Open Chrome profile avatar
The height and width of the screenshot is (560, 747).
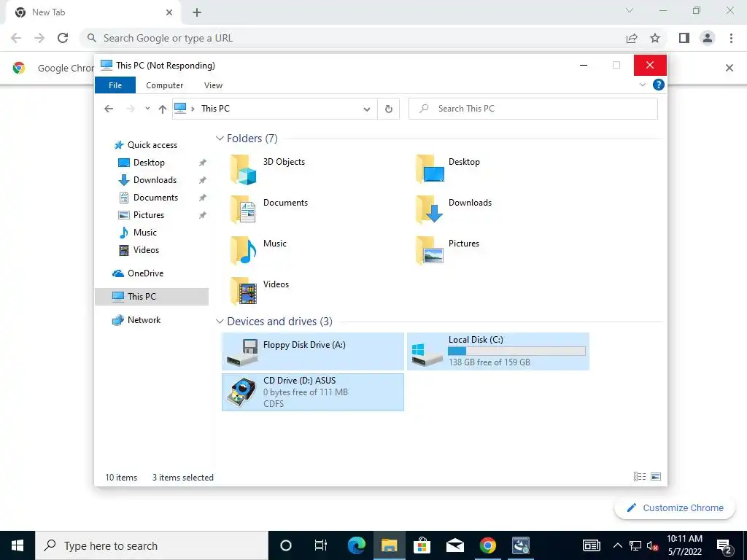pos(708,38)
